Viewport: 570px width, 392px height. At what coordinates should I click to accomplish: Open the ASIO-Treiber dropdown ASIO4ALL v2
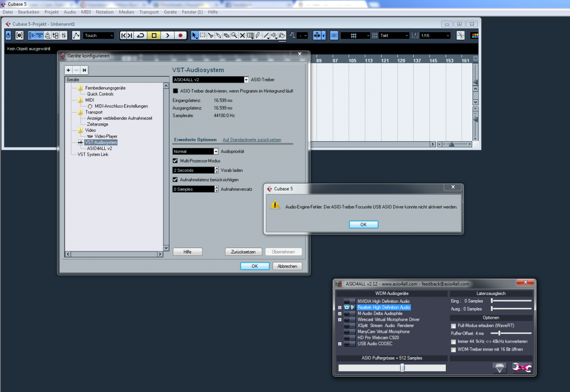coord(211,80)
